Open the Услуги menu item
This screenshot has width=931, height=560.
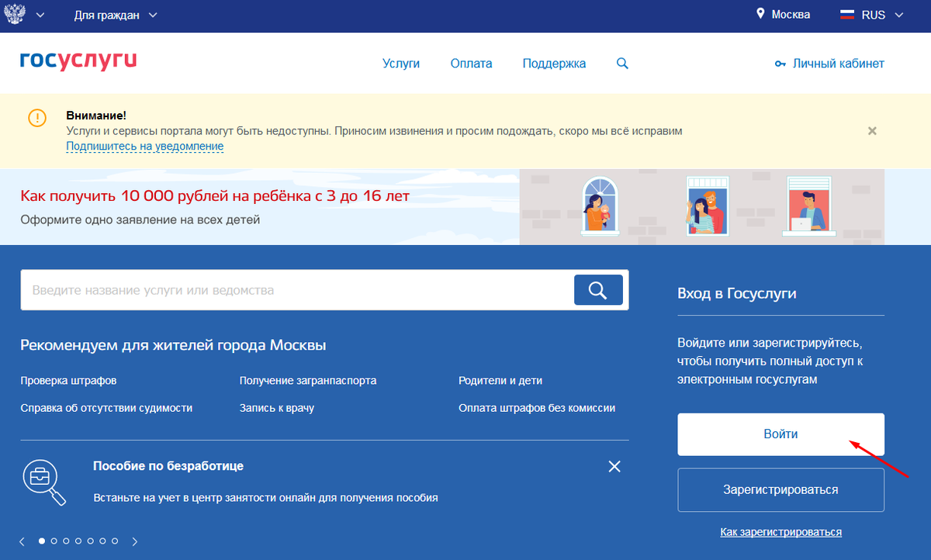[x=401, y=64]
